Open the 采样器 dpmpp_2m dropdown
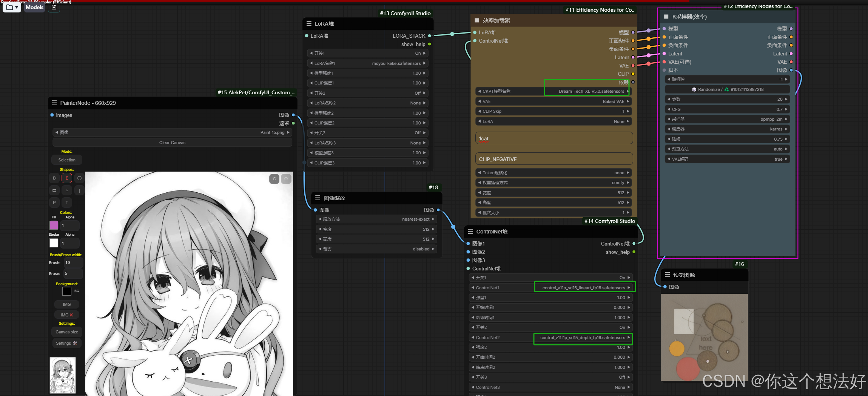The height and width of the screenshot is (396, 868). click(727, 119)
